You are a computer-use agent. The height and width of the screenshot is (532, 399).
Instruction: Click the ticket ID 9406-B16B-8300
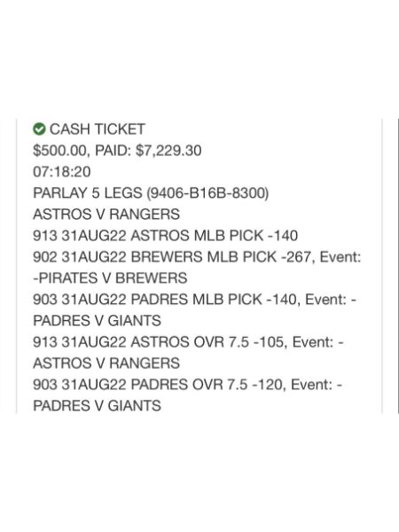point(207,193)
